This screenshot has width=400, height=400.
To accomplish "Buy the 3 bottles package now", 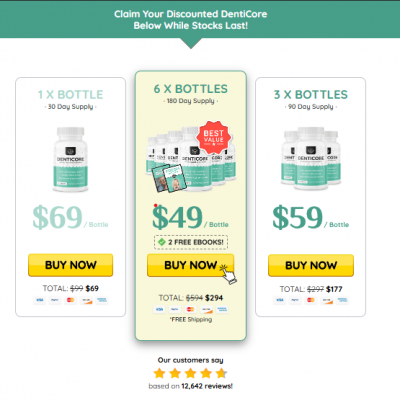I will (311, 265).
